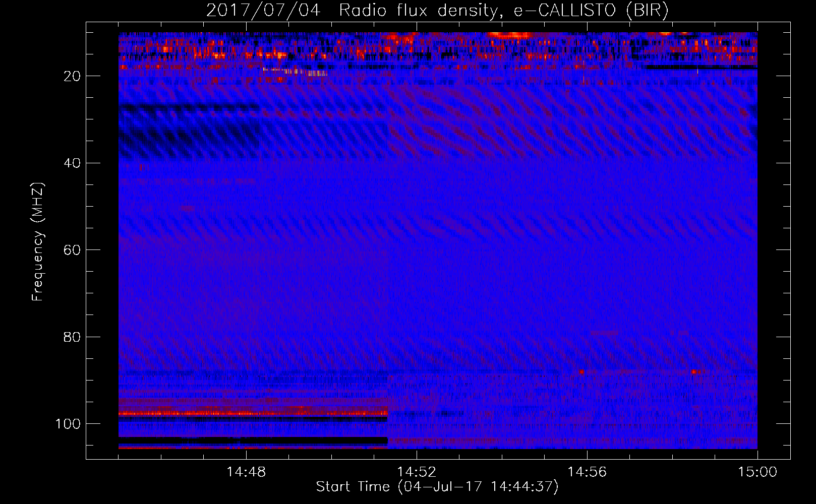Click the 100 frequency tick label
The height and width of the screenshot is (504, 816).
coord(68,424)
